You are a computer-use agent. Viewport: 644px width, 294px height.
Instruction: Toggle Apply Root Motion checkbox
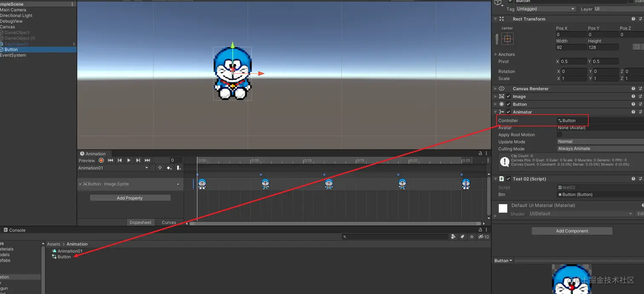coord(560,134)
